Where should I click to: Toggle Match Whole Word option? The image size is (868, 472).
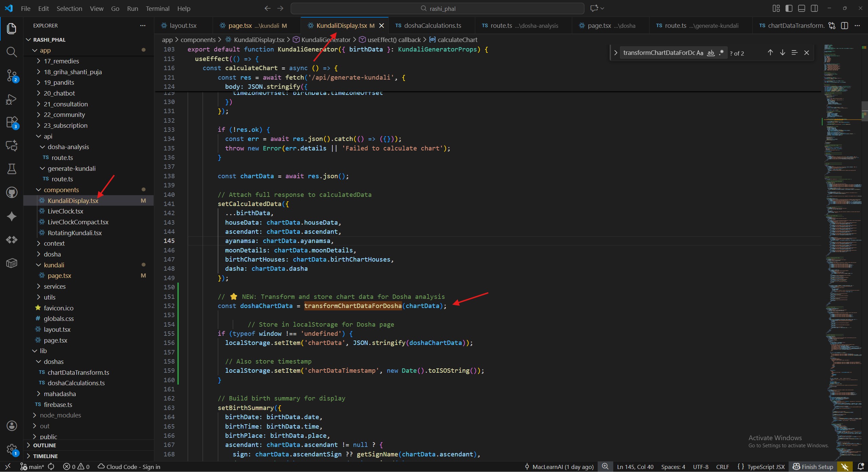tap(711, 53)
